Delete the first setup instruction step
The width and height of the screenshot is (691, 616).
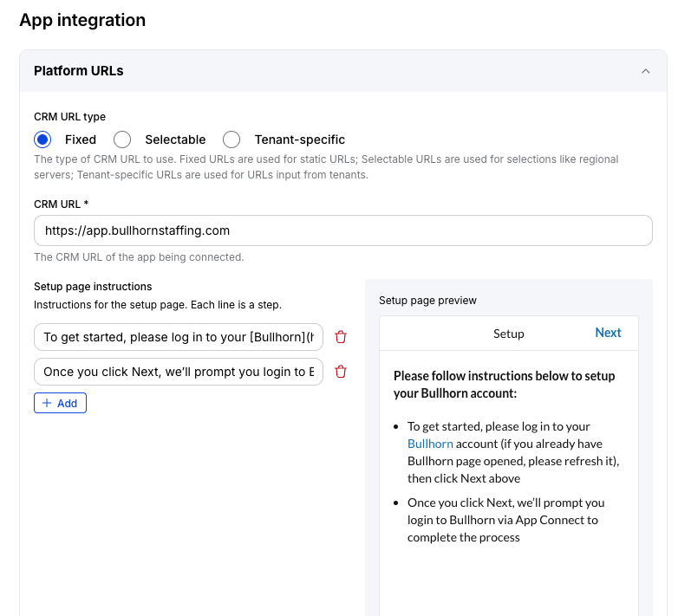[x=341, y=337]
